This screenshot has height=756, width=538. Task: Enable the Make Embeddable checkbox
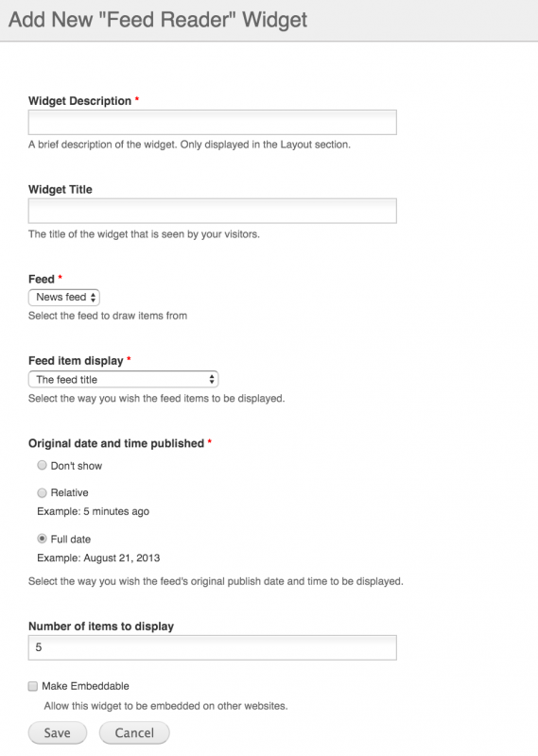point(33,686)
